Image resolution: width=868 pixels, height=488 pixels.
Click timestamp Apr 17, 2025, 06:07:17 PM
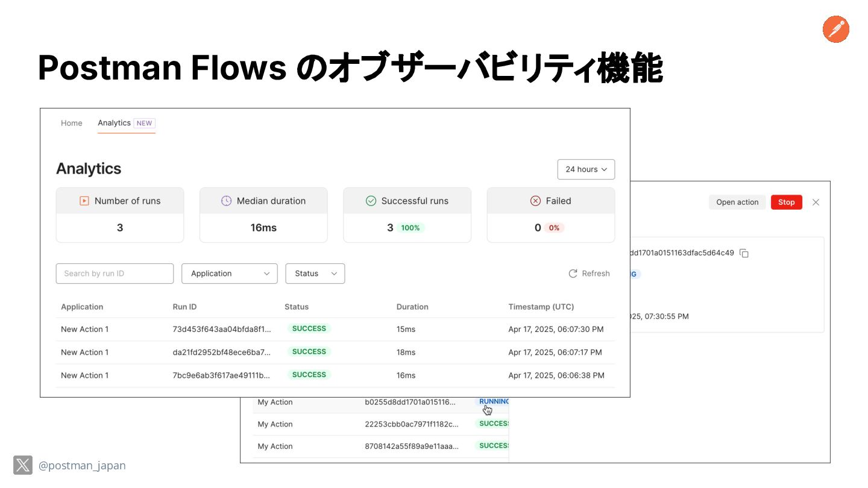point(555,352)
